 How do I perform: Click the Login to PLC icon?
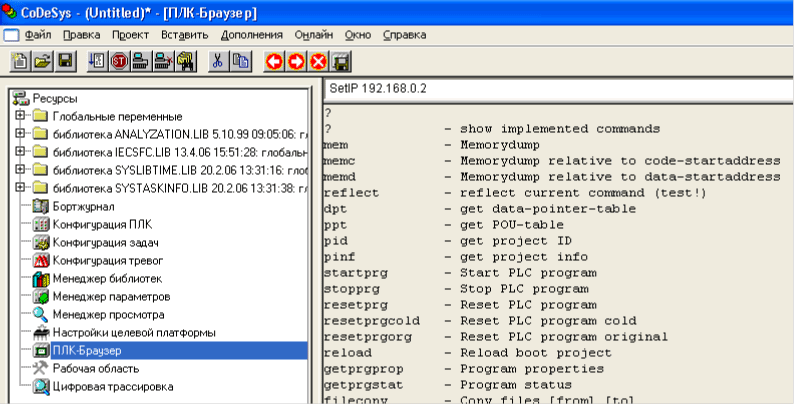[141, 62]
